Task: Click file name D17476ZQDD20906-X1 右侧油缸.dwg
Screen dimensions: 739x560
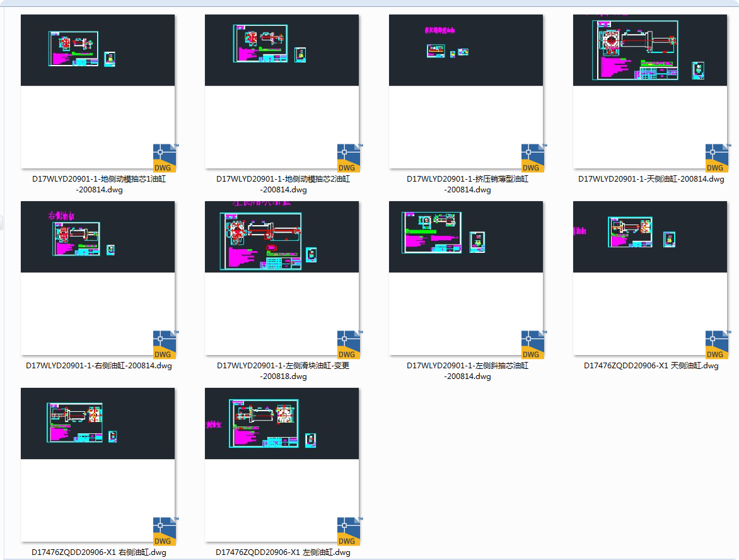Action: 98,552
